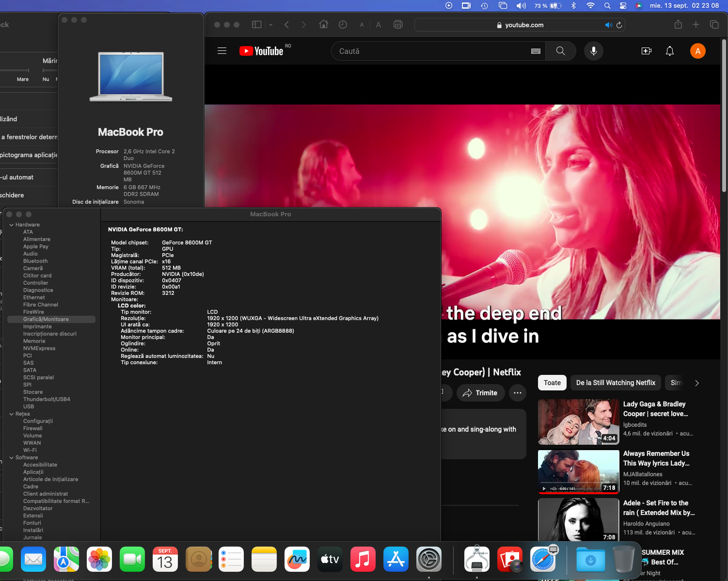
Task: Mute the tab audio in address bar
Action: coord(608,25)
